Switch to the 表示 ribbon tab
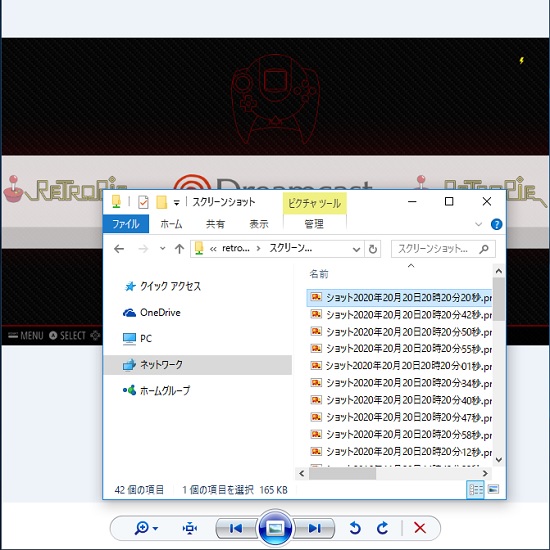 259,224
